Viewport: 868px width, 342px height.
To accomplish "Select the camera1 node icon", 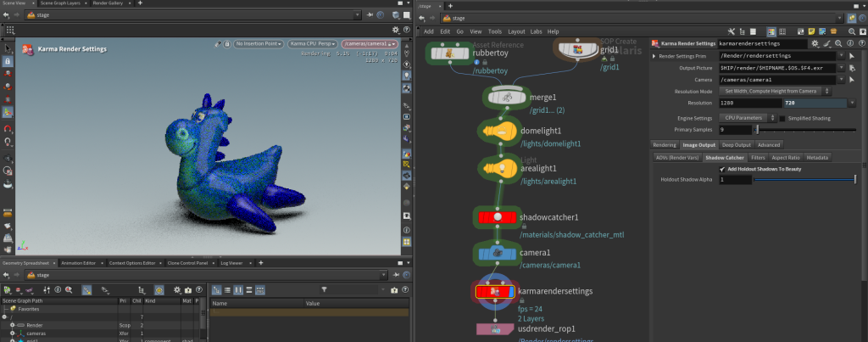I will click(x=498, y=253).
